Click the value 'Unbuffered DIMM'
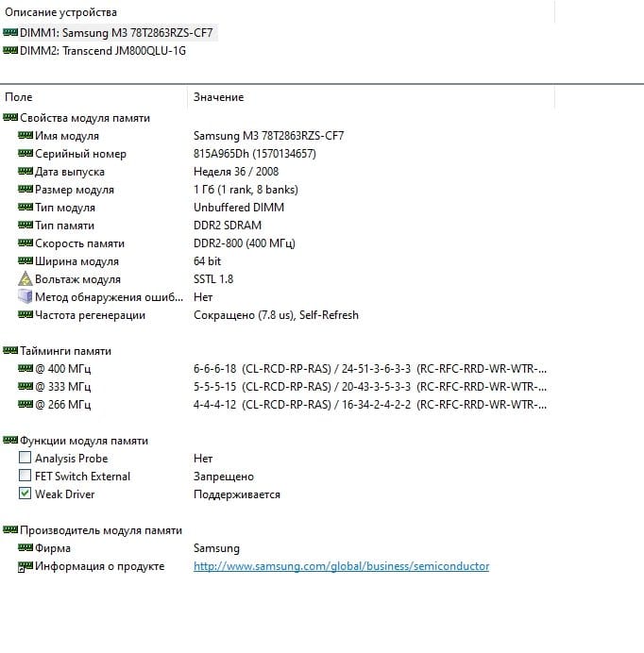This screenshot has width=644, height=653. tap(239, 208)
